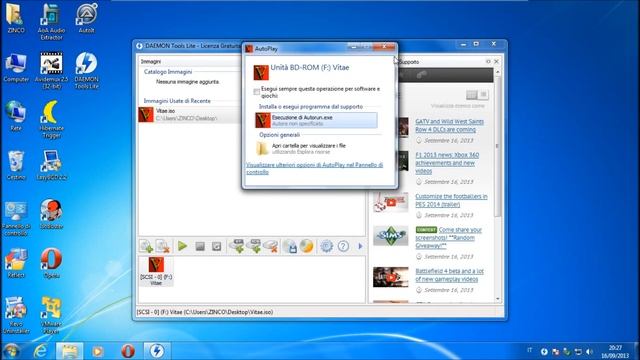The height and width of the screenshot is (360, 640).
Task: Switch news panel to list view
Action: pos(483,95)
